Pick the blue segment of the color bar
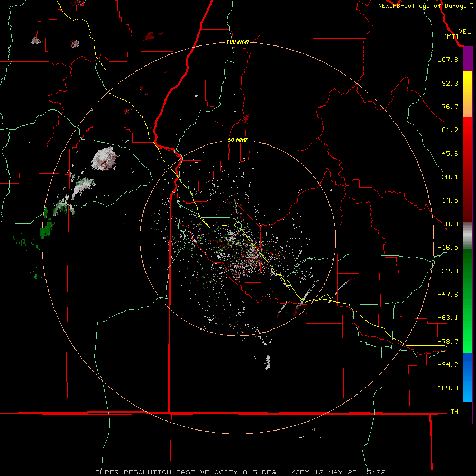 coord(467,377)
